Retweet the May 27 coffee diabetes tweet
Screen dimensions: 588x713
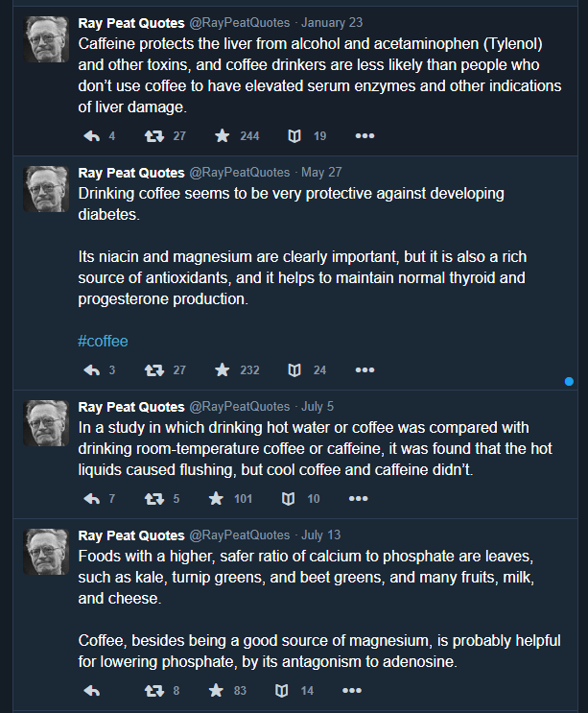153,369
